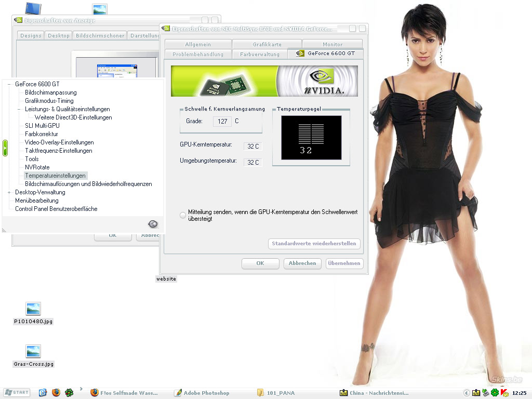Click Umgebungstemperatur value 32 C
The image size is (532, 399).
point(253,163)
